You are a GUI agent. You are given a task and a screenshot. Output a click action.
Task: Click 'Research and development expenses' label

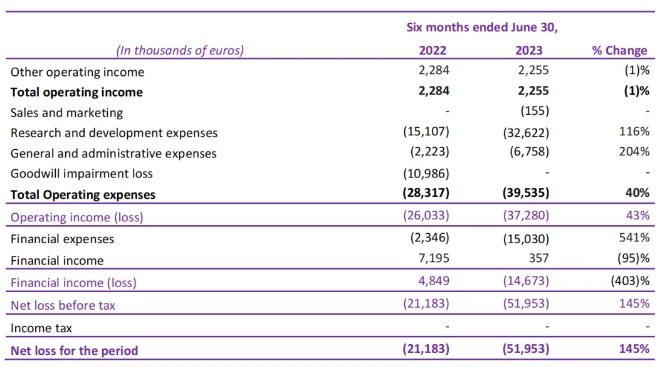(x=114, y=133)
